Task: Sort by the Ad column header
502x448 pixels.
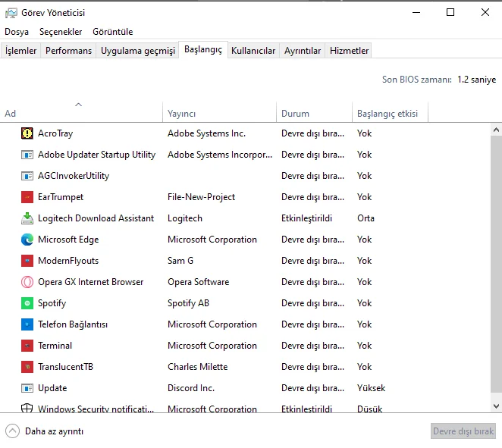Action: (81, 113)
